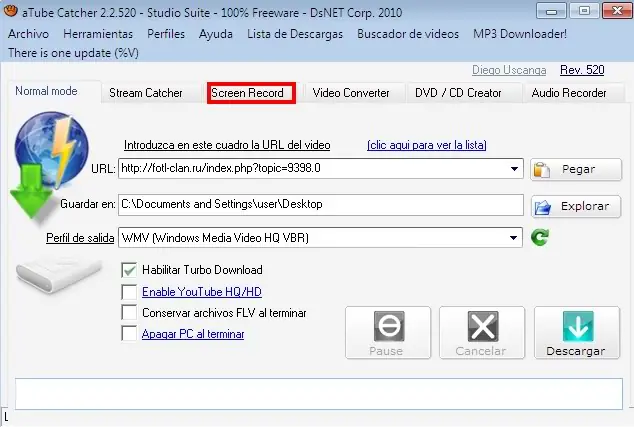Click the Guardar en path field
Viewport: 634px width, 427px height.
click(x=321, y=205)
